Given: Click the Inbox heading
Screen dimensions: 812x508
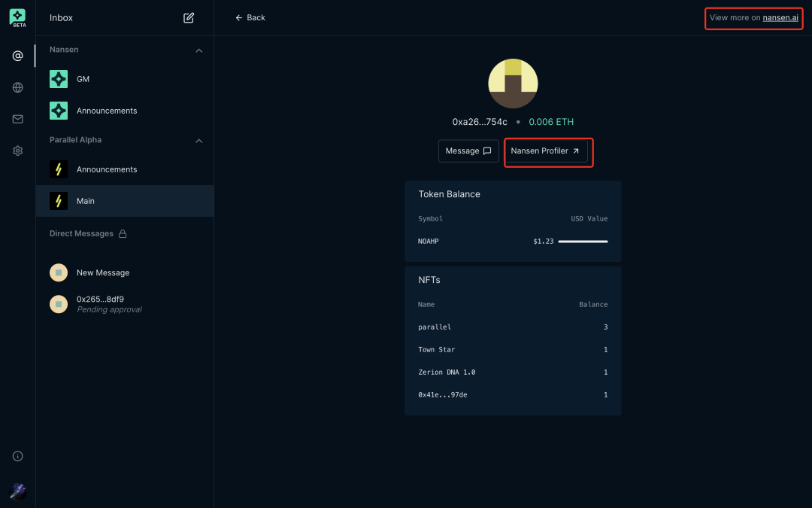Looking at the screenshot, I should pyautogui.click(x=61, y=17).
